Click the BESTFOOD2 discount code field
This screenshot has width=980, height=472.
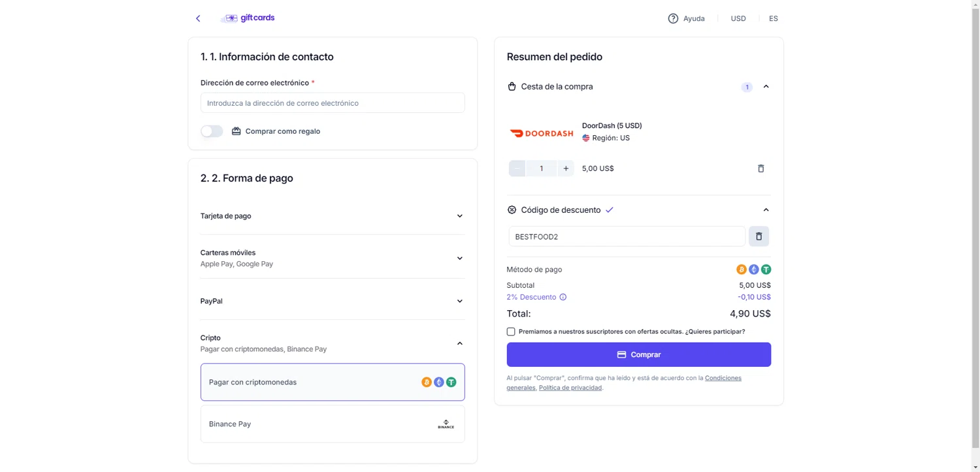(x=627, y=236)
